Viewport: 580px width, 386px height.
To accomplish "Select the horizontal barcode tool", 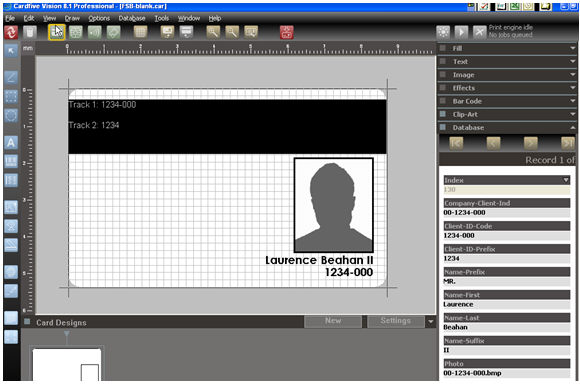I will point(11,161).
